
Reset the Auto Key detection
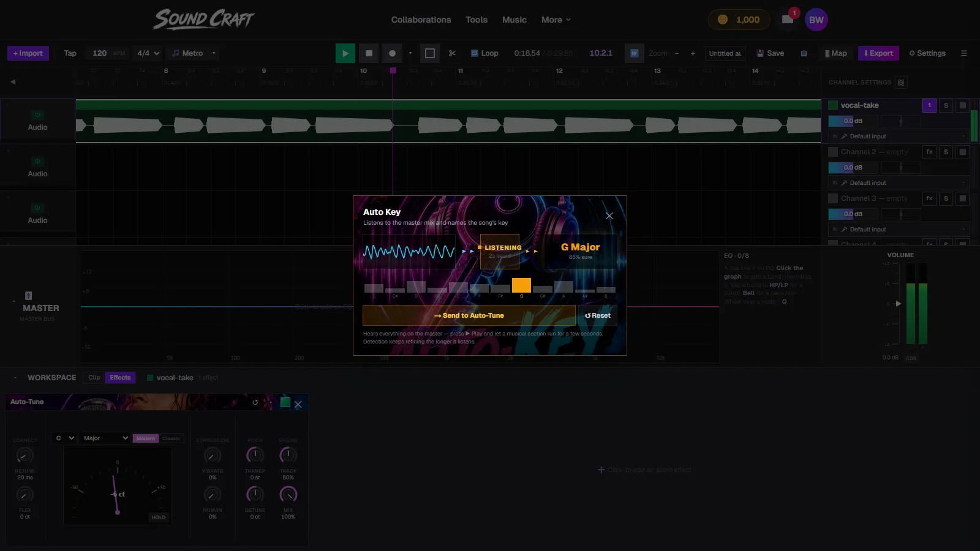click(x=598, y=315)
